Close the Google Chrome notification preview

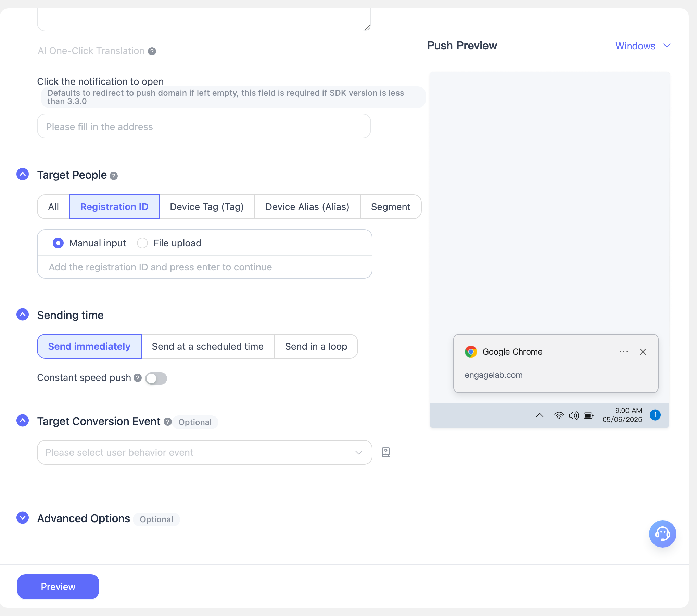pos(643,352)
